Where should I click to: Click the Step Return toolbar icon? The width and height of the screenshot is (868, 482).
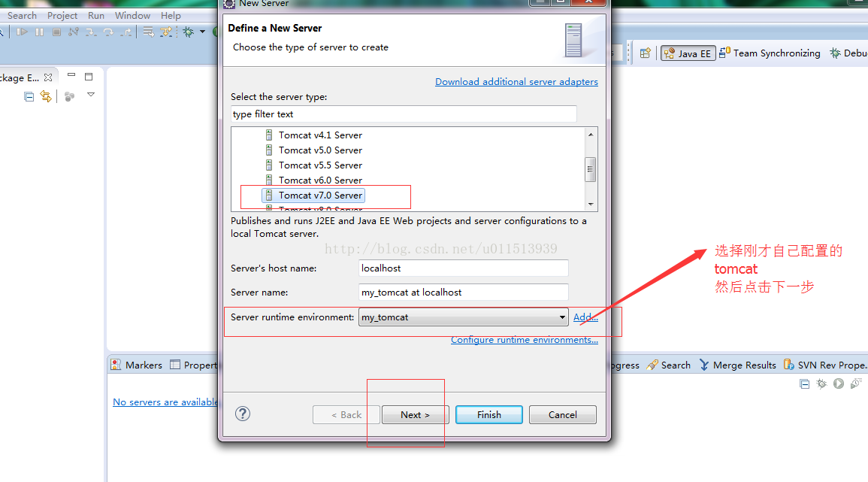coord(127,32)
